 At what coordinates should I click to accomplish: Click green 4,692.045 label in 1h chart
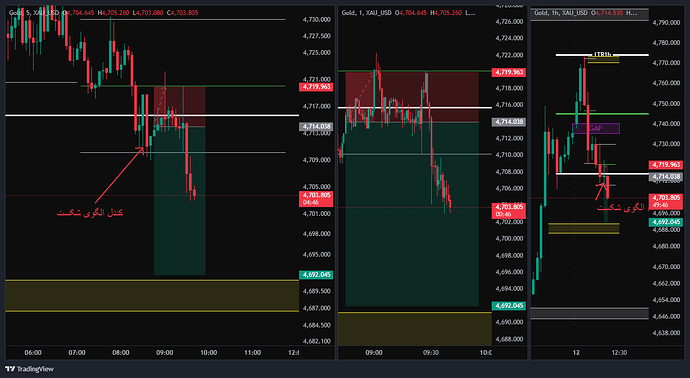pyautogui.click(x=666, y=222)
